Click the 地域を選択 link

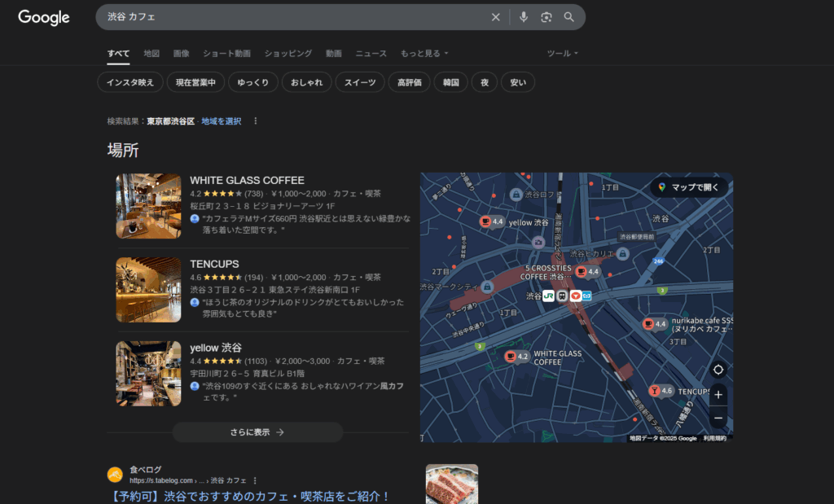[x=222, y=121]
